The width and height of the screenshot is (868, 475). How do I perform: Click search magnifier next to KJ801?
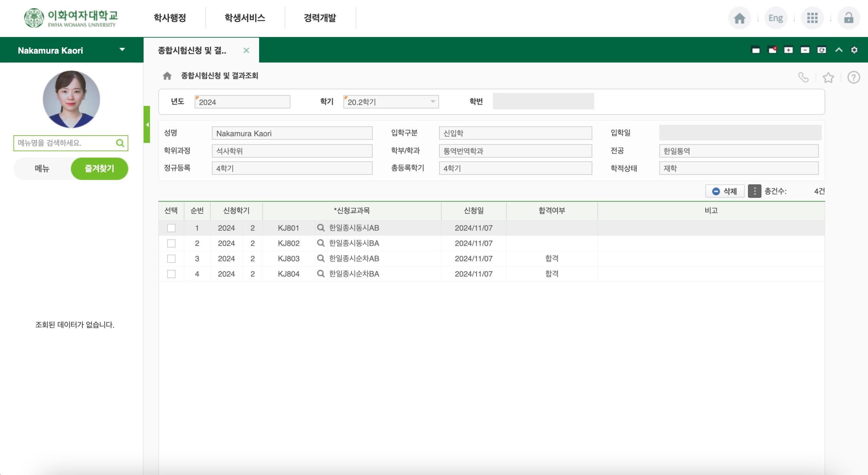(x=320, y=228)
